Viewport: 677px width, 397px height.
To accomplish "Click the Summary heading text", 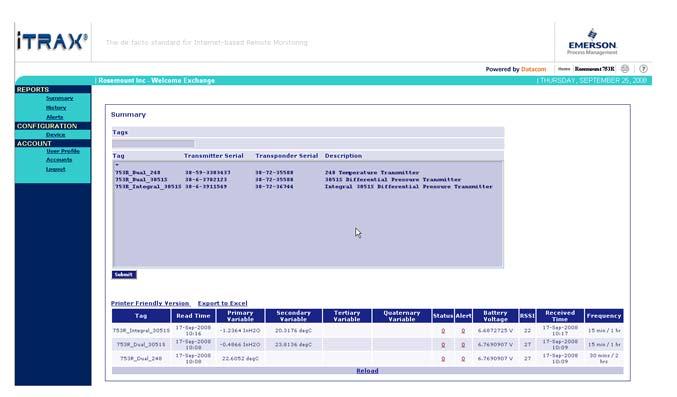I will 128,114.
